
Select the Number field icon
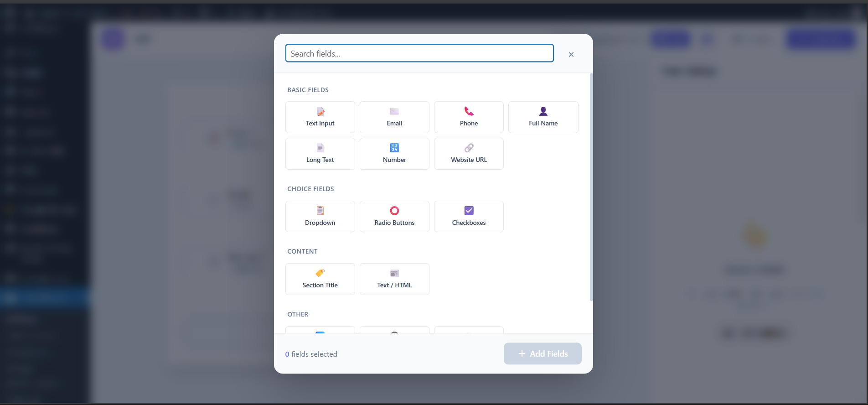394,148
